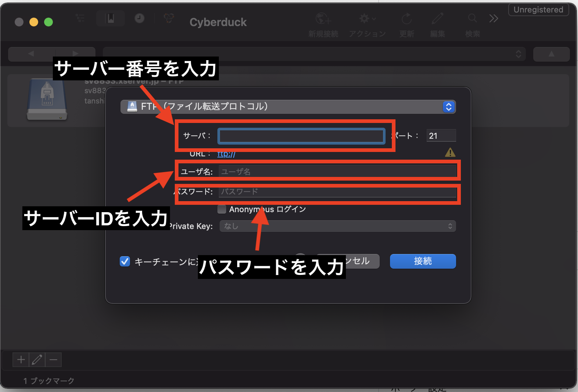Edit selected bookmark with pencil button
The image size is (578, 392).
[x=37, y=360]
